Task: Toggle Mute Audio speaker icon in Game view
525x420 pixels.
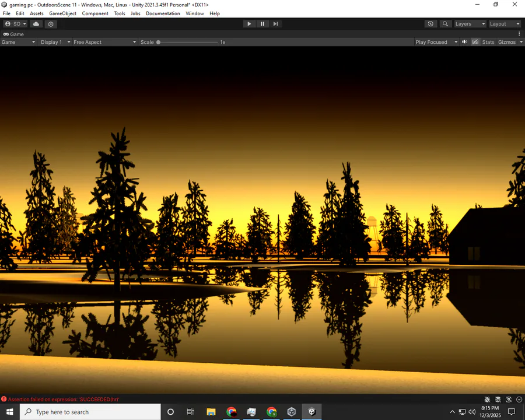Action: click(465, 42)
